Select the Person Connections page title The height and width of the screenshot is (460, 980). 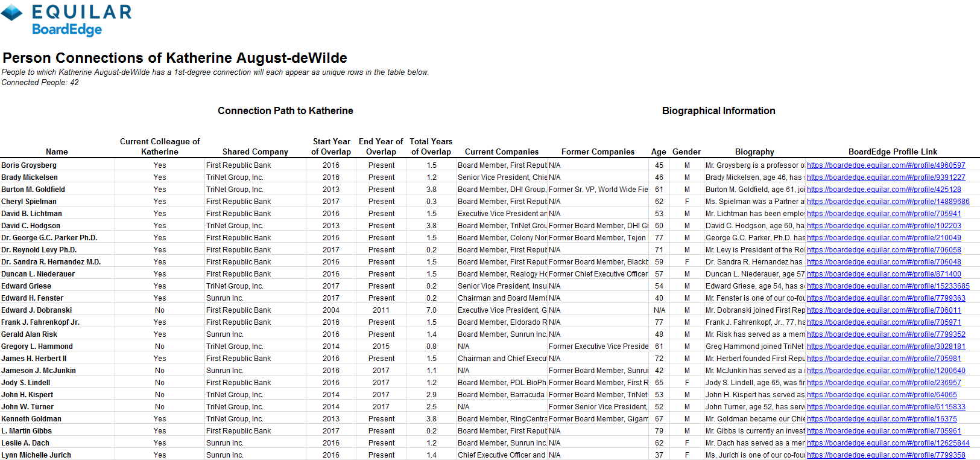coord(175,58)
